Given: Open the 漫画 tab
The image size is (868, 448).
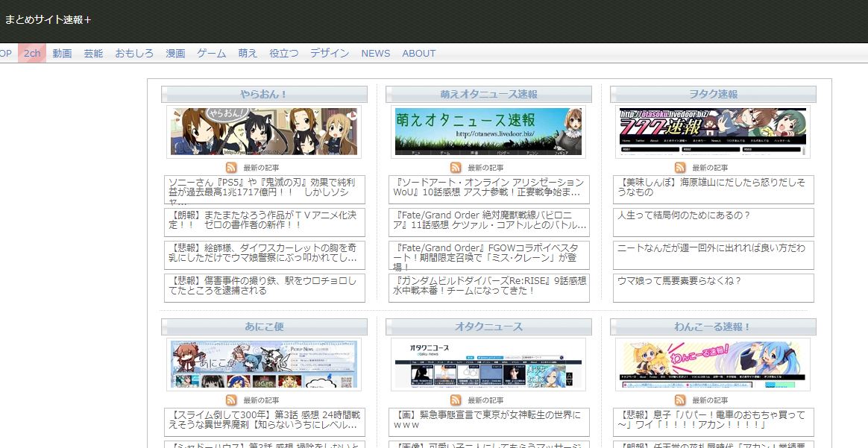Looking at the screenshot, I should pos(175,53).
